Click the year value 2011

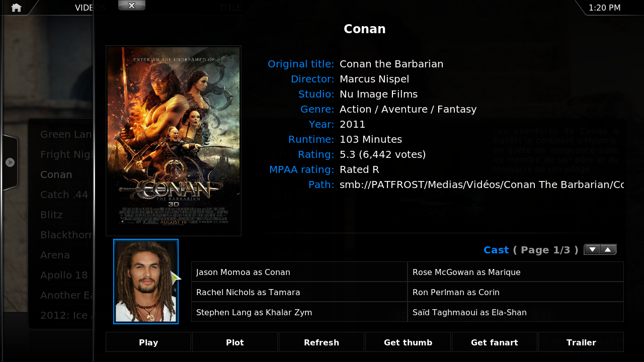353,124
